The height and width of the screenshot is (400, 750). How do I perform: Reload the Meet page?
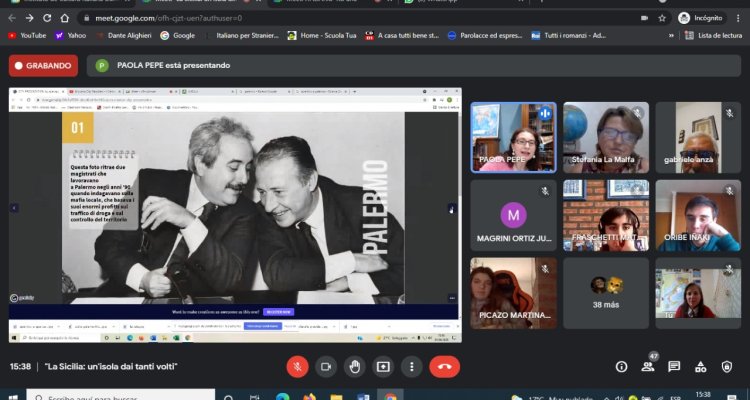coord(47,18)
